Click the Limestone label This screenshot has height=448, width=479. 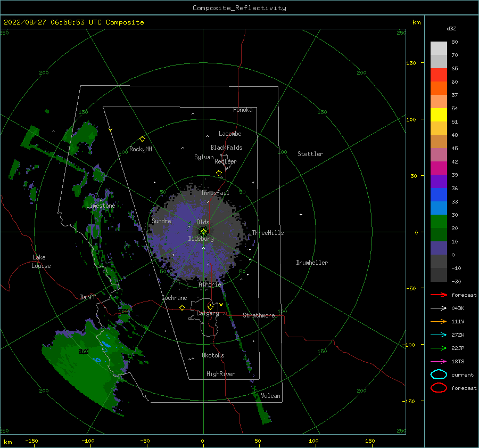click(x=101, y=206)
